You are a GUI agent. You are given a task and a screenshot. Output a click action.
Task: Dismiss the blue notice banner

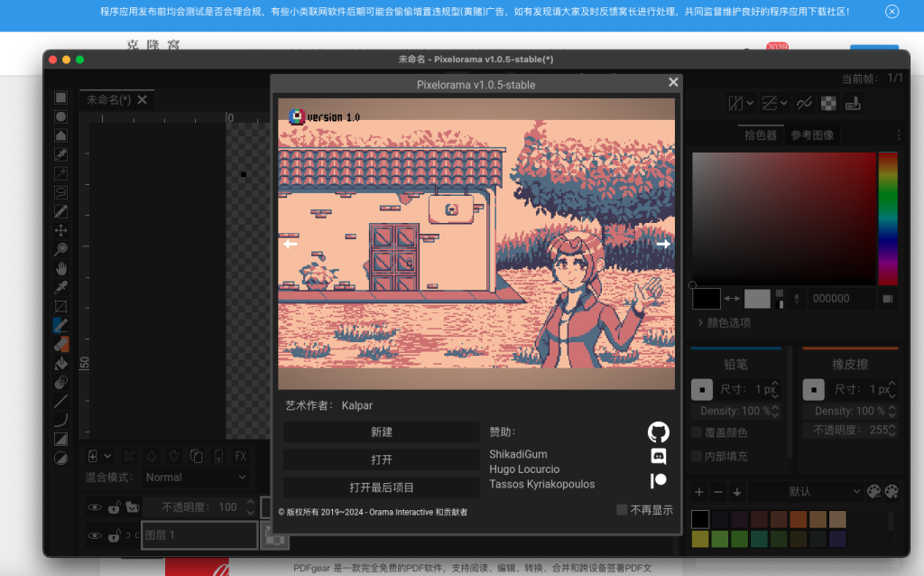[x=892, y=12]
